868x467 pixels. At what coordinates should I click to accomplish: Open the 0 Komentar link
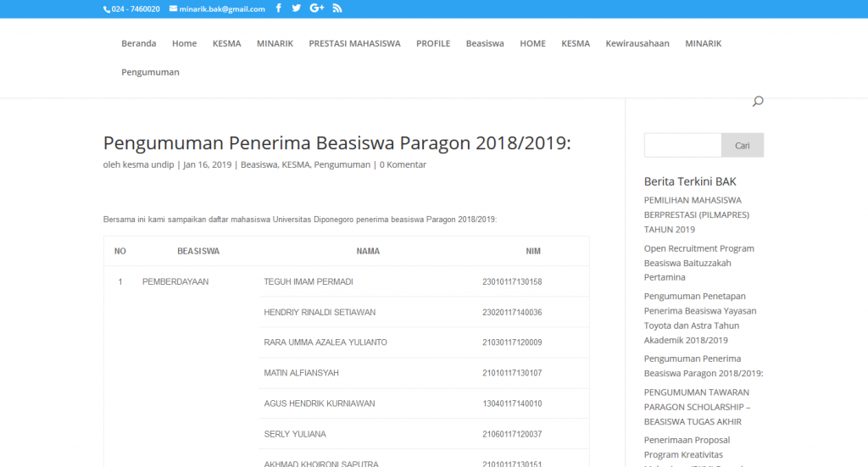point(403,164)
